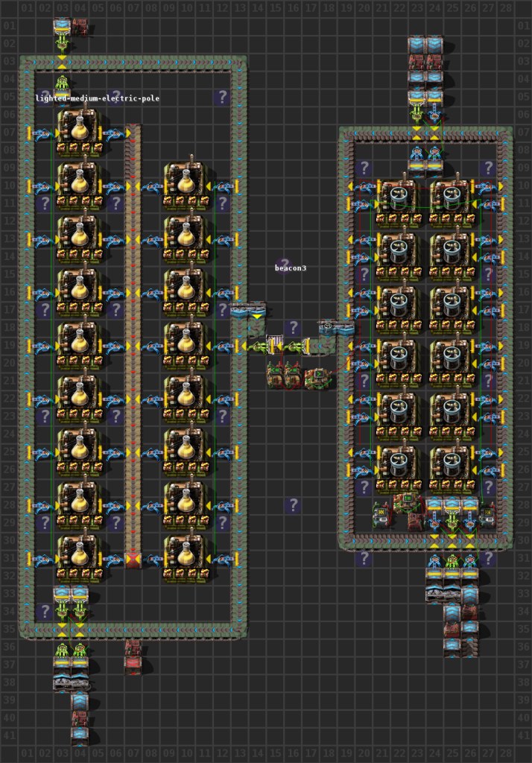This screenshot has width=532, height=763.
Task: Click the yellow-display combinator in column 21
Action: (381, 515)
